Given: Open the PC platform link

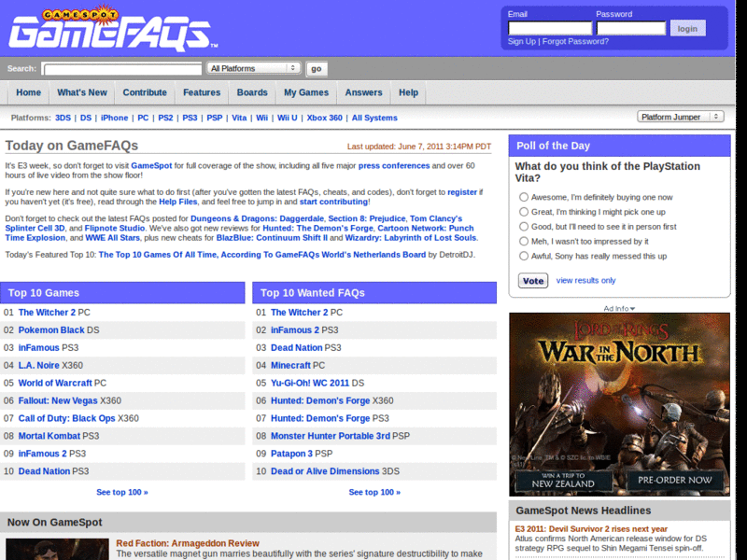Looking at the screenshot, I should coord(143,118).
